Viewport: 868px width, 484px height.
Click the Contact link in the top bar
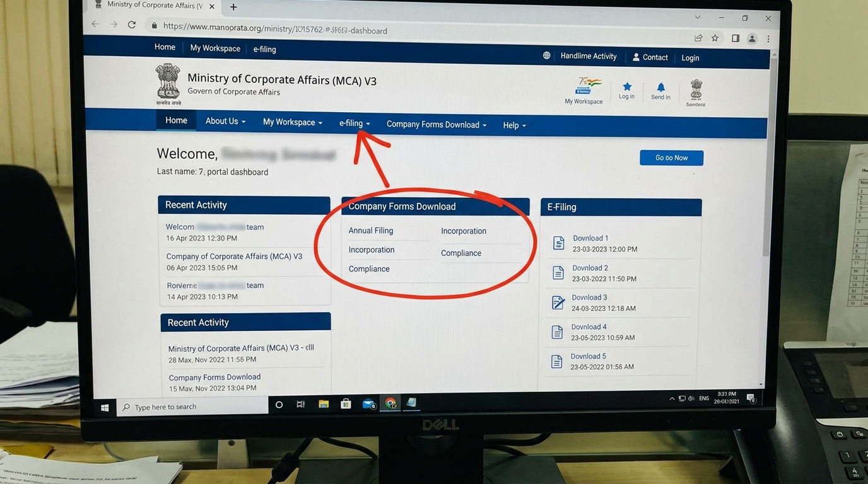pos(650,57)
